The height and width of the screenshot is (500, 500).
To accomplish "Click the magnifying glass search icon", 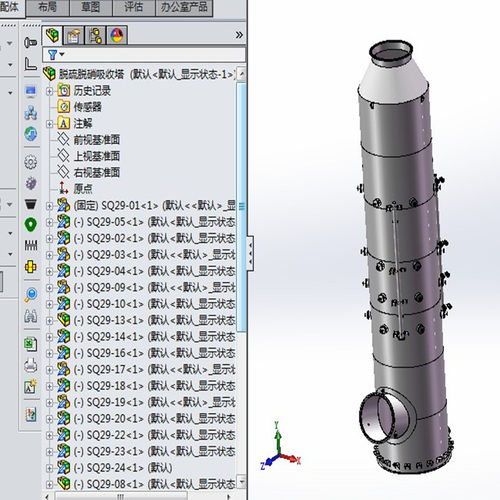I will tap(31, 295).
